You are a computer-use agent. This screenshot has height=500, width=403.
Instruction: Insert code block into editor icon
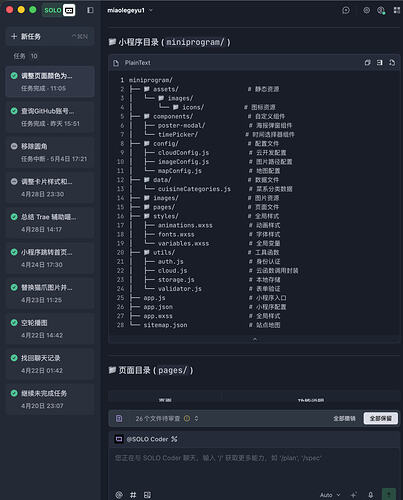coord(380,63)
